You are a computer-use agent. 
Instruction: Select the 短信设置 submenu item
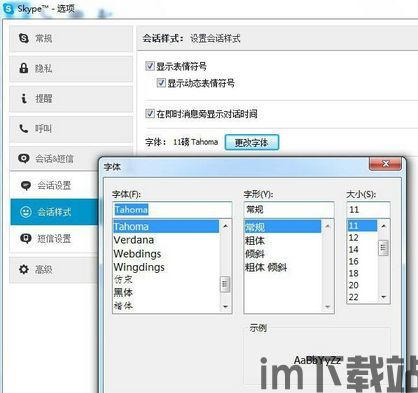[x=55, y=239]
